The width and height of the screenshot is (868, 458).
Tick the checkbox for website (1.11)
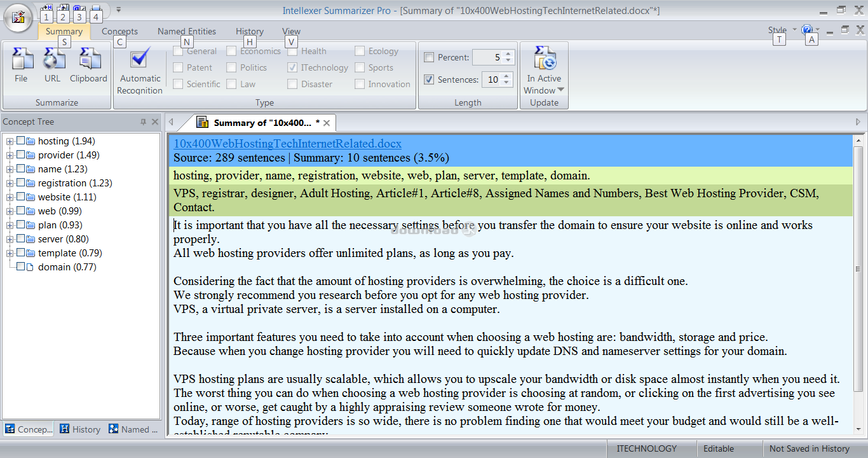pos(21,197)
